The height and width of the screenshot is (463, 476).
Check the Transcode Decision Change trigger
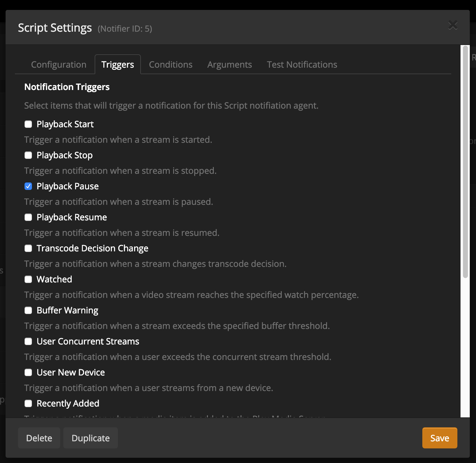(x=28, y=248)
